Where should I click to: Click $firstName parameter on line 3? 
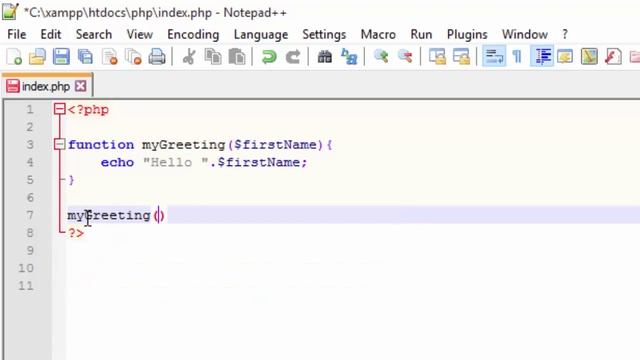pyautogui.click(x=275, y=144)
